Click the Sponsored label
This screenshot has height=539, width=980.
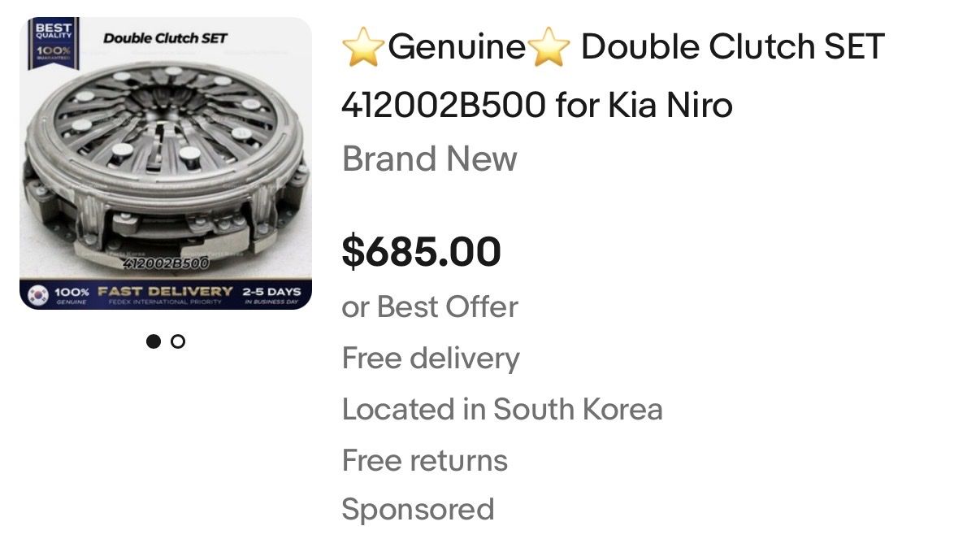(x=418, y=510)
